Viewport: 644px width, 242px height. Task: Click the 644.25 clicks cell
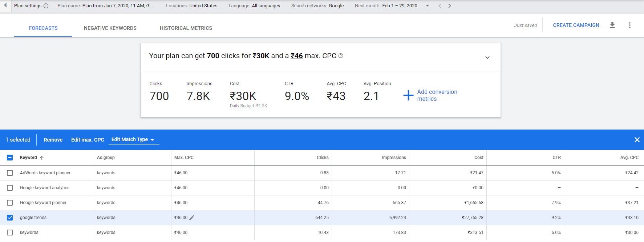pos(322,218)
